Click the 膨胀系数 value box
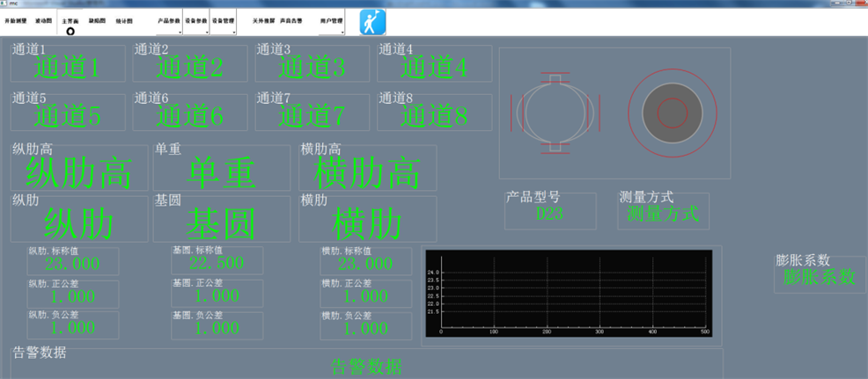 point(819,274)
